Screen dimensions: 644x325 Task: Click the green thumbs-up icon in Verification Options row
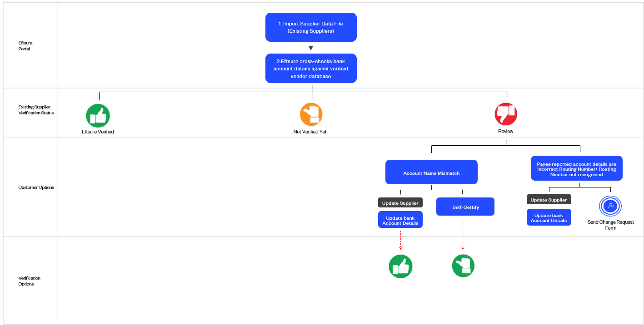click(x=400, y=266)
